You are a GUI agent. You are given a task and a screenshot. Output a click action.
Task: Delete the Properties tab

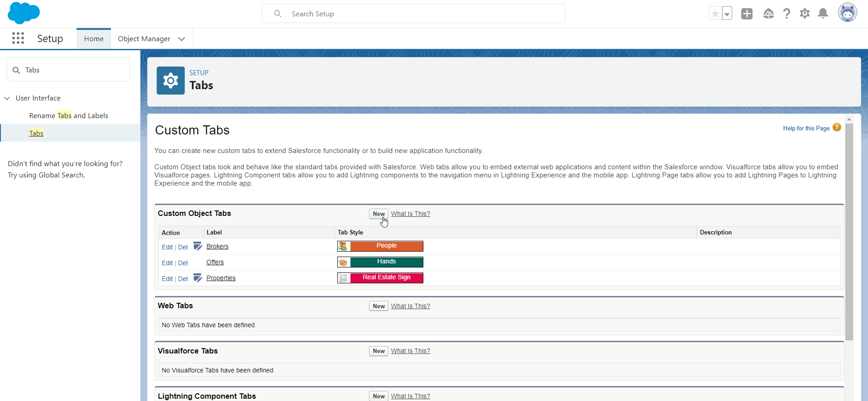coord(182,279)
